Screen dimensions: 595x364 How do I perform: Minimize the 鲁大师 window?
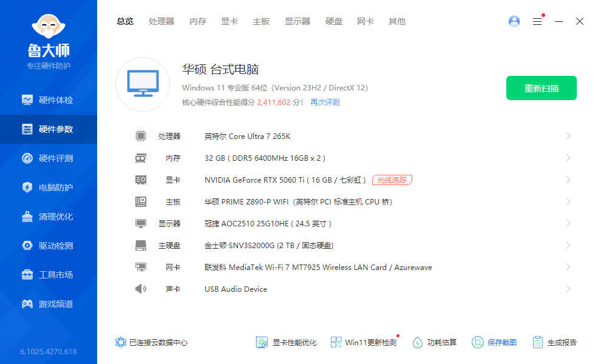(x=559, y=21)
